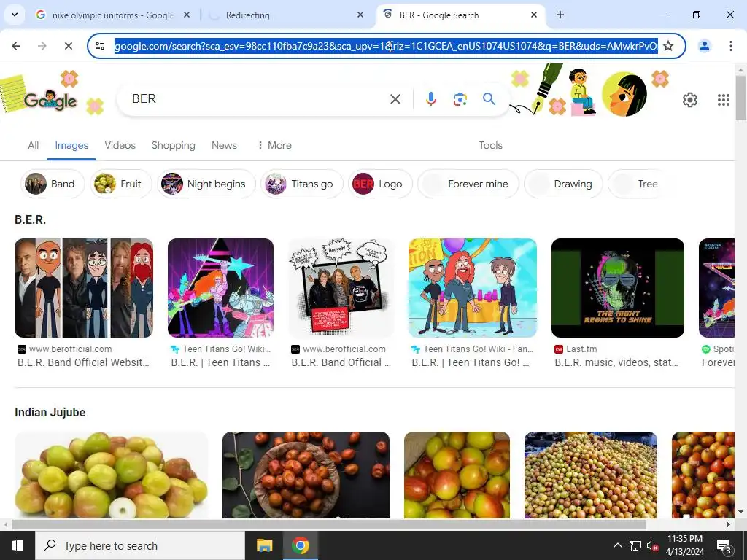
Task: Open purple neon Teen Titans image
Action: (x=220, y=288)
